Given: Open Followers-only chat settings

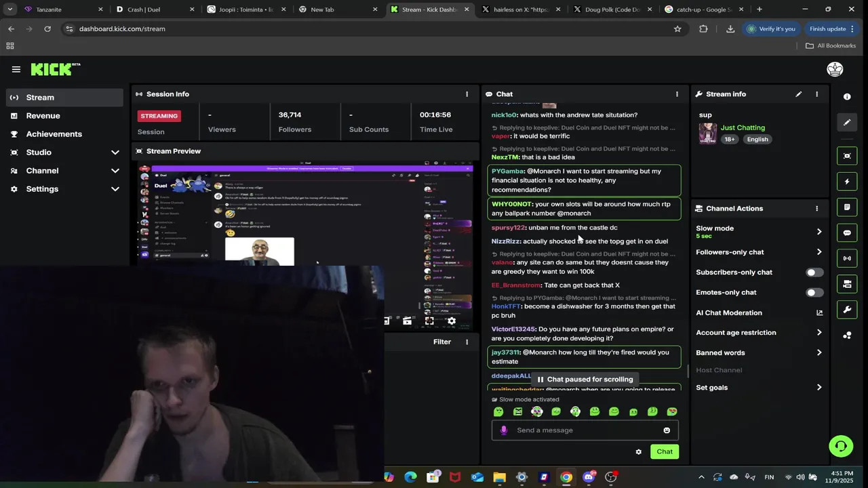Looking at the screenshot, I should pos(759,252).
